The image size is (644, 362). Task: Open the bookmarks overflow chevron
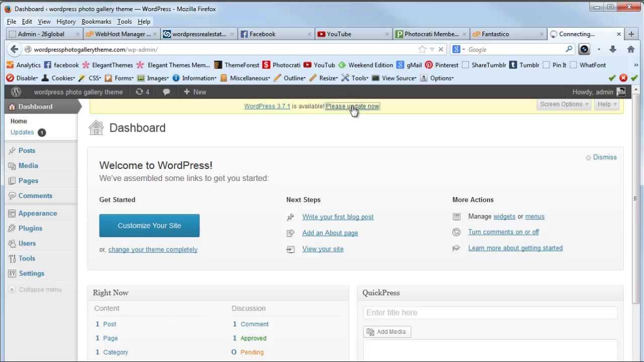coord(636,65)
